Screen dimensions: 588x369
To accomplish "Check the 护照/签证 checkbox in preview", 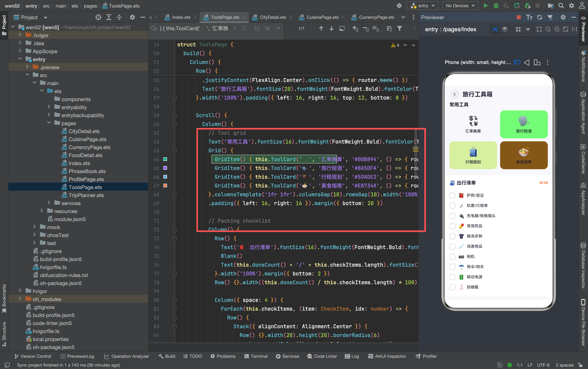I will 452,195.
